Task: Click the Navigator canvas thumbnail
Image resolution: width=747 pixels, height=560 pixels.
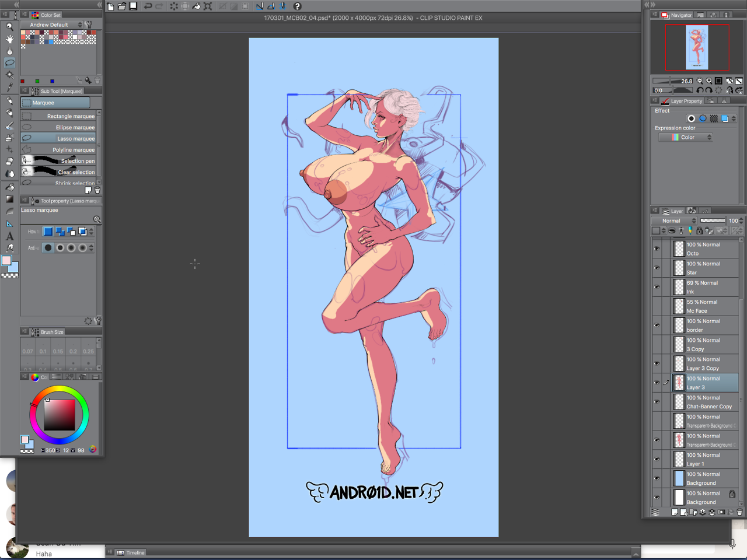Action: click(697, 47)
